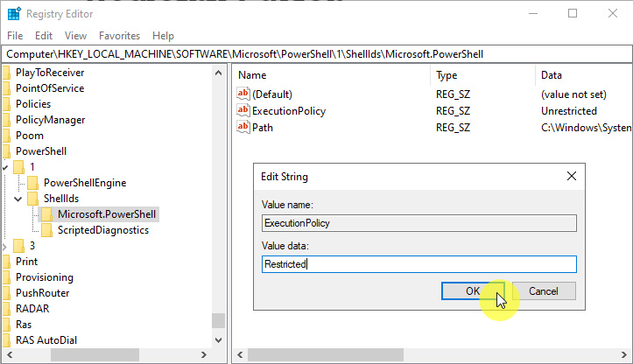Open the Edit menu
The image size is (633, 364).
[44, 36]
